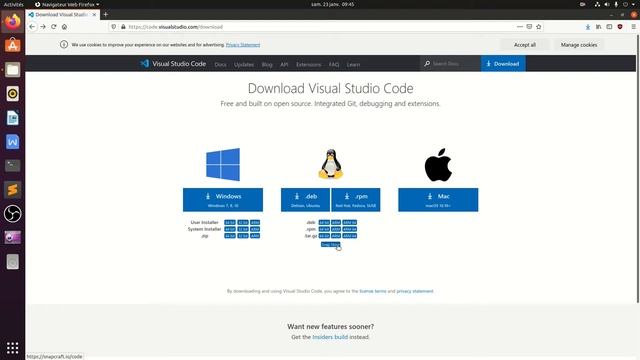Open the Navigateur Web Firefox app menu

pos(67,4)
